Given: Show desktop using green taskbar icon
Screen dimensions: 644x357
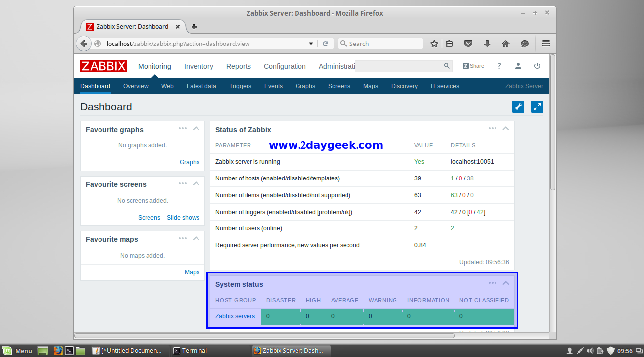Looking at the screenshot, I should click(x=43, y=351).
